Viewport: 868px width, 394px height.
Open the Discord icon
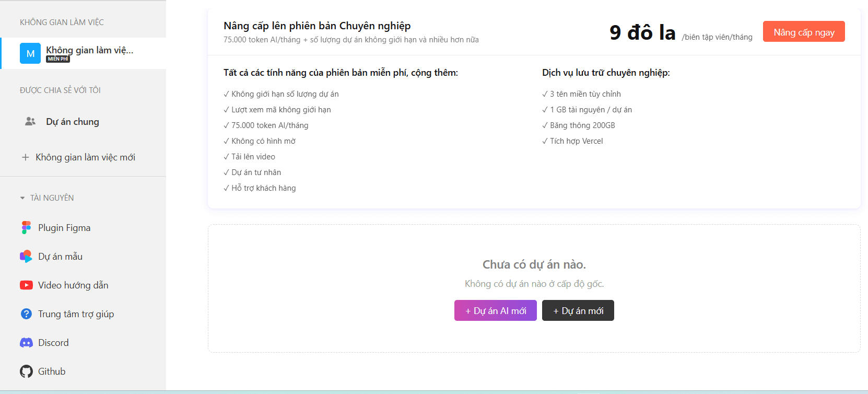pos(26,343)
